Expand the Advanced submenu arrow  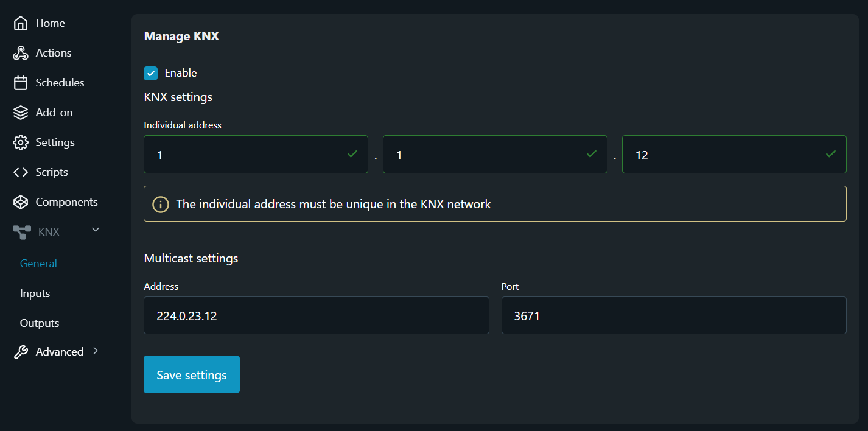click(96, 351)
